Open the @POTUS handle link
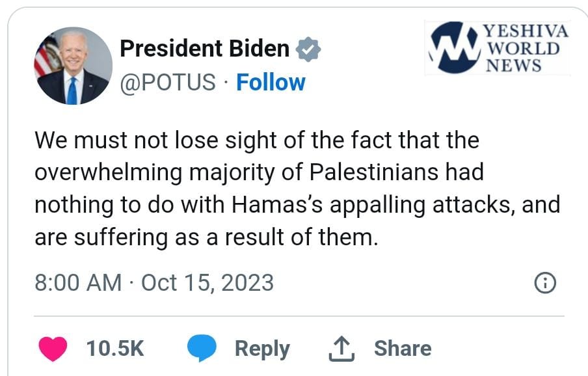This screenshot has width=588, height=376. (168, 83)
